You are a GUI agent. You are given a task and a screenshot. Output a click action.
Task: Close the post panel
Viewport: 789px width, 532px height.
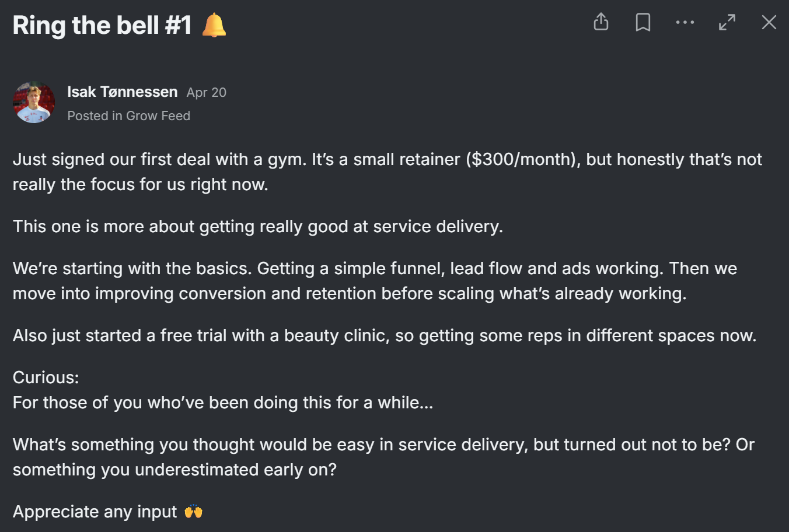pos(769,22)
